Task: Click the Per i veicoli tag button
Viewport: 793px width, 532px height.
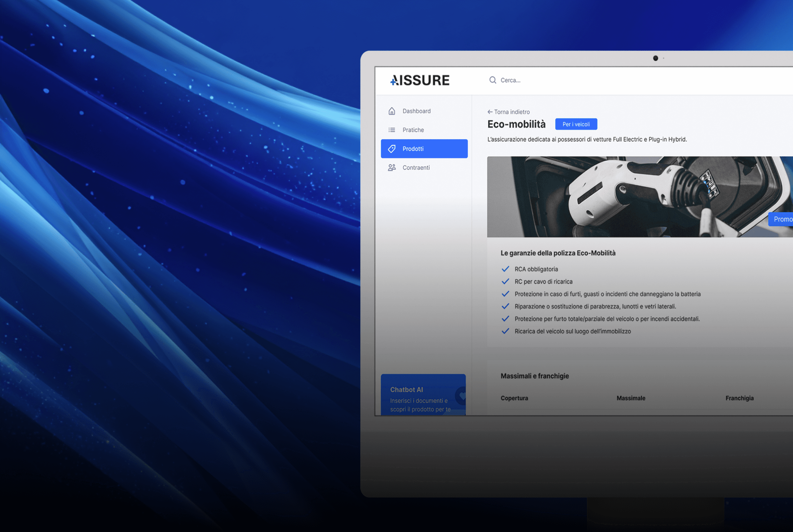Action: tap(576, 124)
